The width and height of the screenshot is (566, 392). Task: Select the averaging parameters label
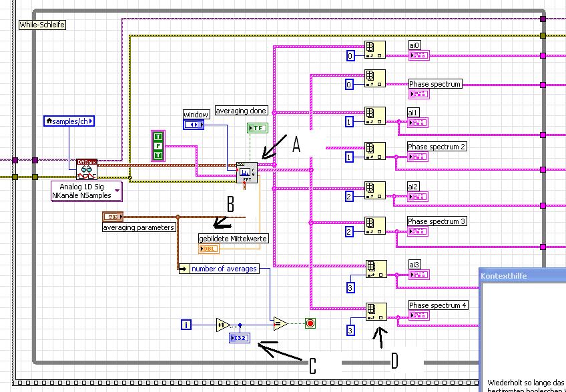[x=139, y=227]
